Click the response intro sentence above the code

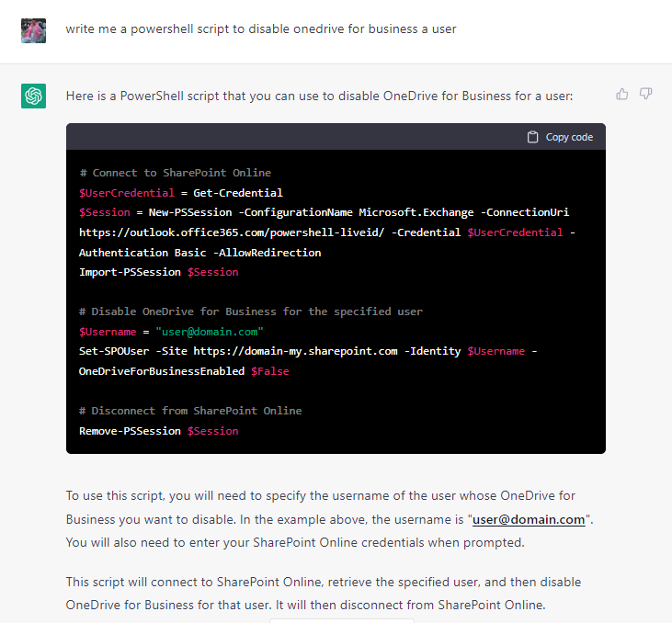coord(319,95)
